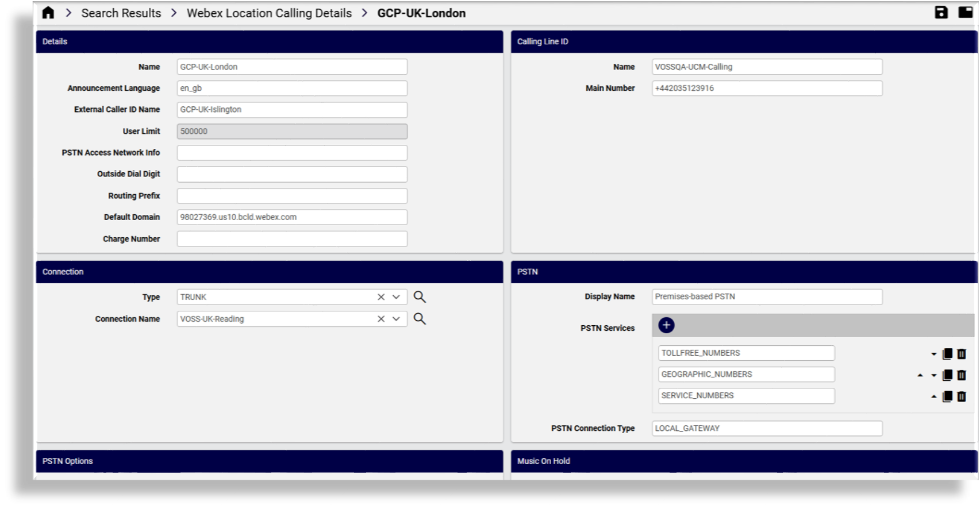This screenshot has height=509, width=980.
Task: Edit External Caller ID Name field
Action: [x=292, y=110]
